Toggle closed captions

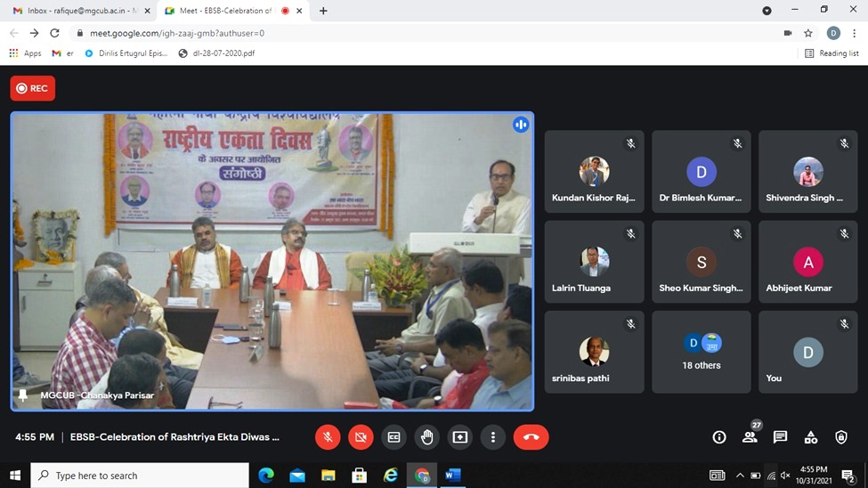(x=393, y=437)
